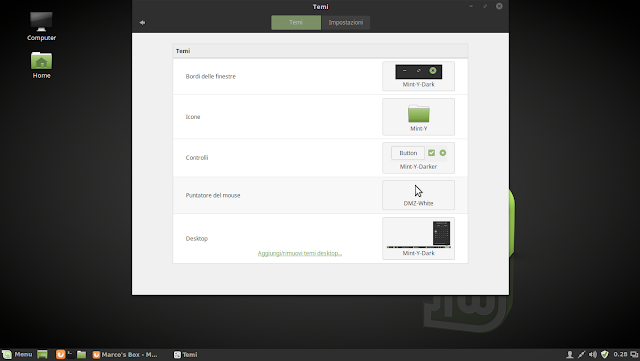Click the Controlli row label
This screenshot has height=361, width=640.
click(x=197, y=158)
